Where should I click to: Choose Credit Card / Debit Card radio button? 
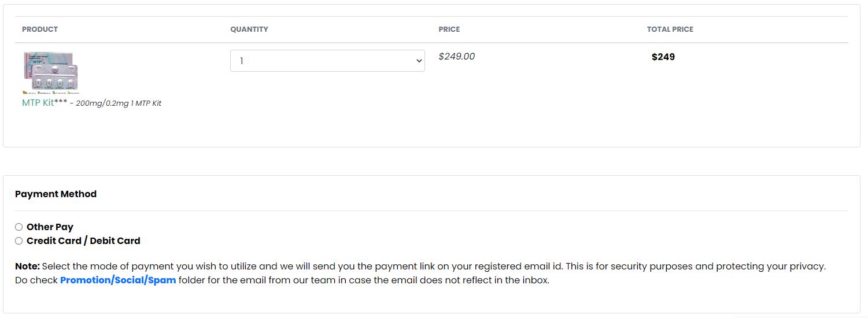pyautogui.click(x=19, y=241)
